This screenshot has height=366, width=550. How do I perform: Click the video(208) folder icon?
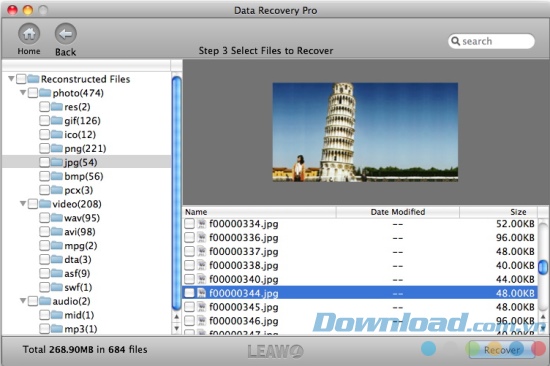[45, 204]
